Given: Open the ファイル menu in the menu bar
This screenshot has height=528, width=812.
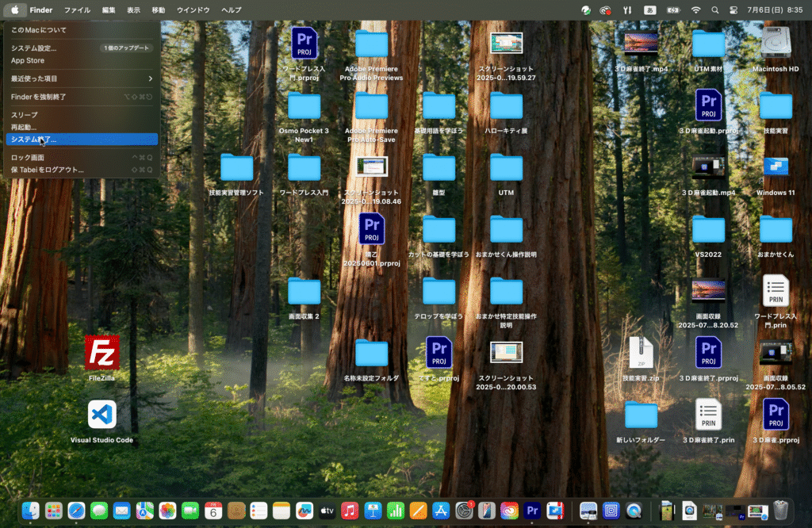Looking at the screenshot, I should (77, 10).
